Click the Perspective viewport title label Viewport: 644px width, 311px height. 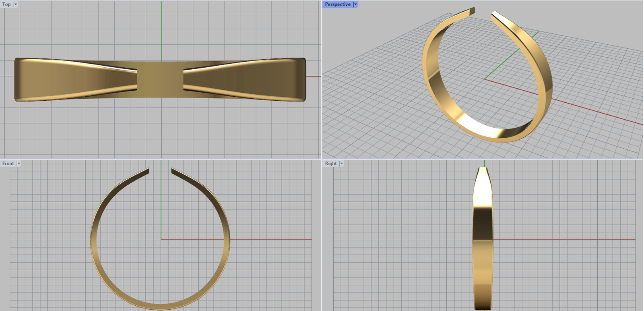337,4
